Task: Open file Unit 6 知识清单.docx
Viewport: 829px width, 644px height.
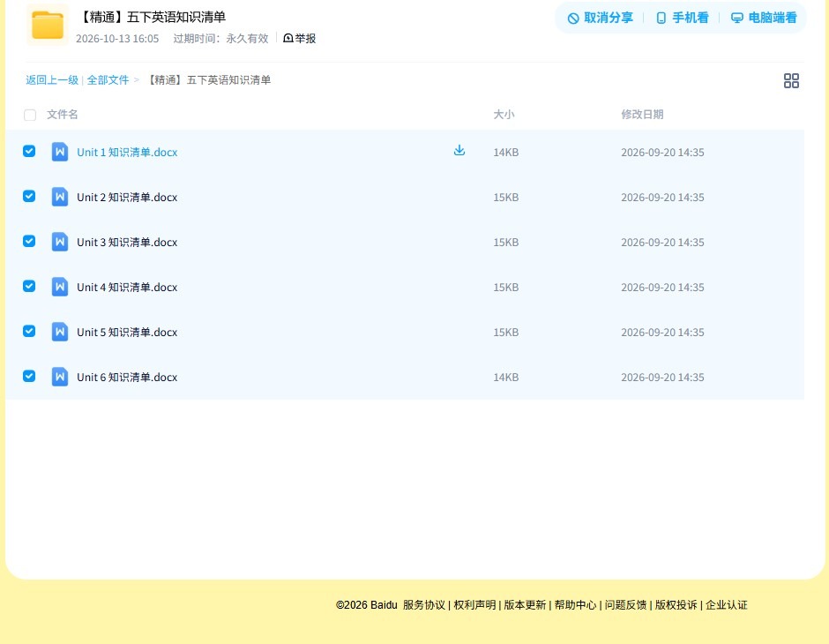Action: [x=127, y=377]
